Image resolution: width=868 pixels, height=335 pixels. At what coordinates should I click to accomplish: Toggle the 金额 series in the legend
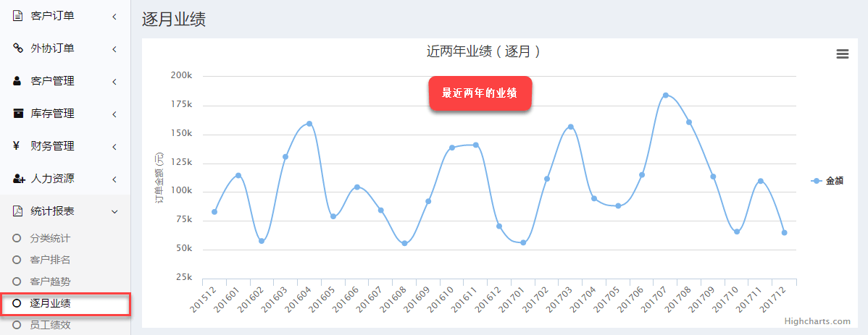[827, 181]
